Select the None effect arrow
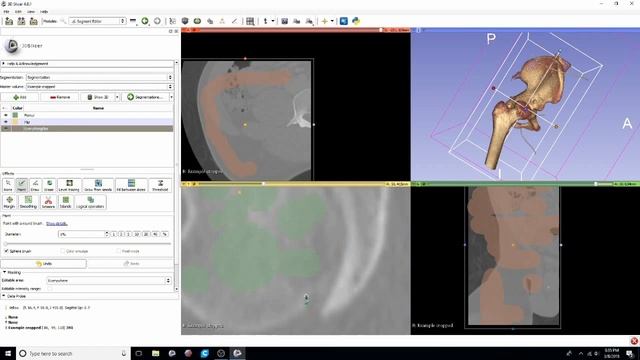 click(x=8, y=185)
